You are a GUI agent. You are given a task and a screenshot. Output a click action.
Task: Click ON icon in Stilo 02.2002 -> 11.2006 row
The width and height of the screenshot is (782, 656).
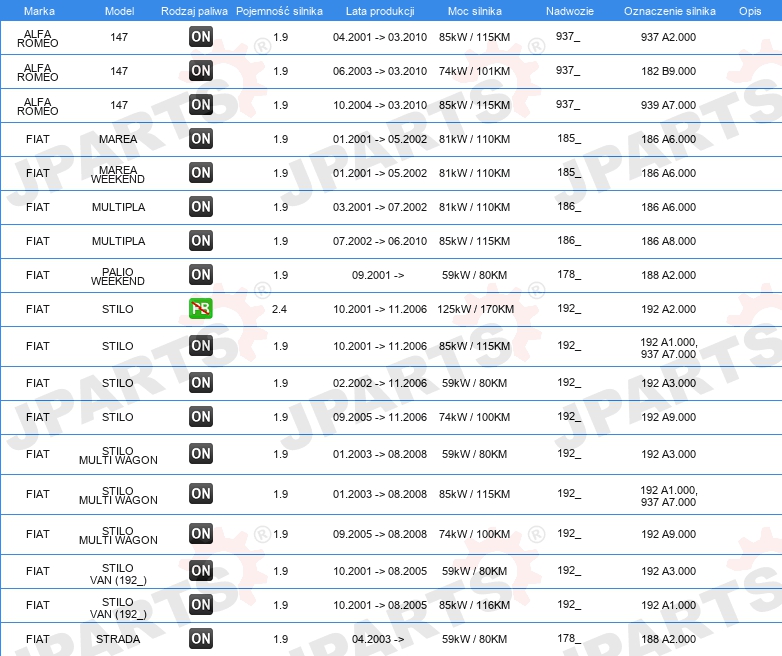point(201,383)
